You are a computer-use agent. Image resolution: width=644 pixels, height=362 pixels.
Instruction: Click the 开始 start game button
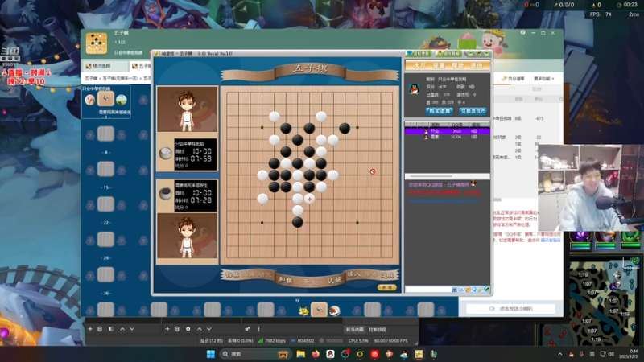(x=310, y=282)
